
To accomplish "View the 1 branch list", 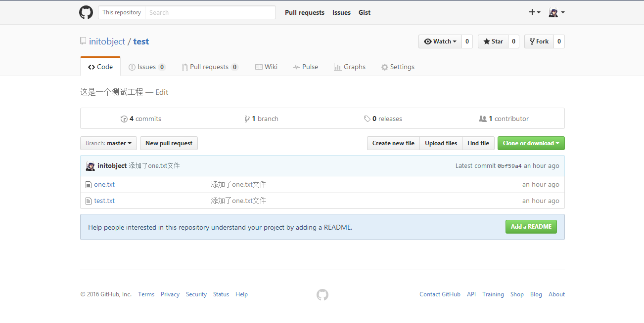I will point(261,119).
